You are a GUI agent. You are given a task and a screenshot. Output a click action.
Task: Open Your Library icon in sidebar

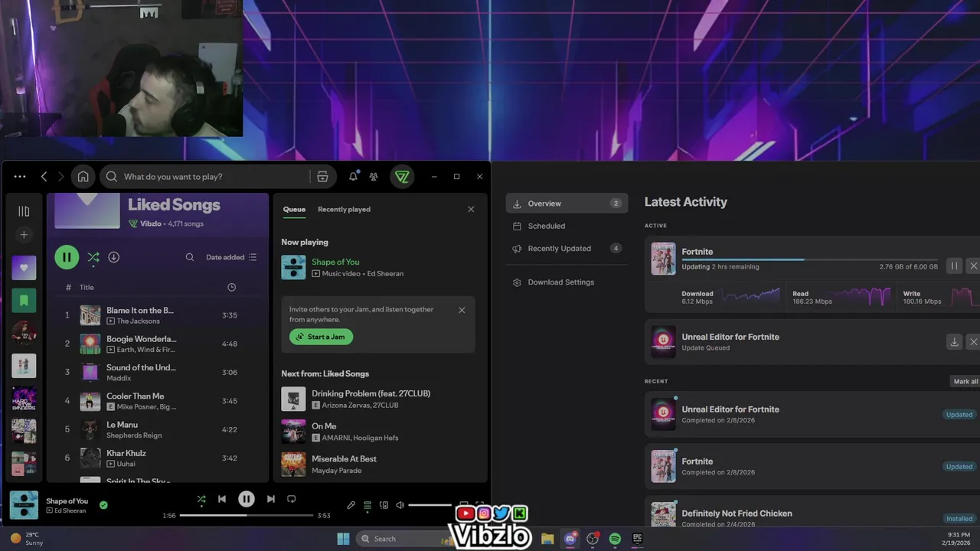pyautogui.click(x=24, y=211)
